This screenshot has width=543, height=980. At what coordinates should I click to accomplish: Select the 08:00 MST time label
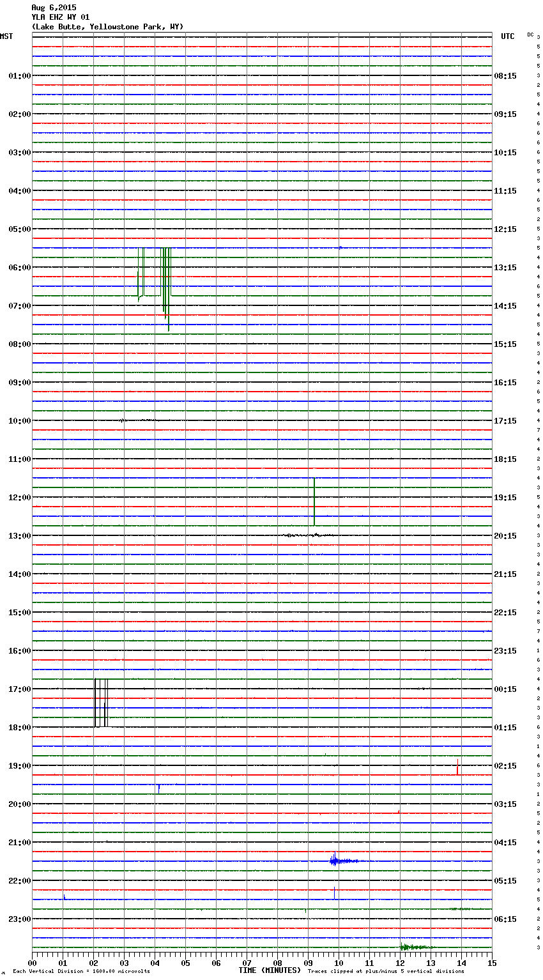coord(20,344)
